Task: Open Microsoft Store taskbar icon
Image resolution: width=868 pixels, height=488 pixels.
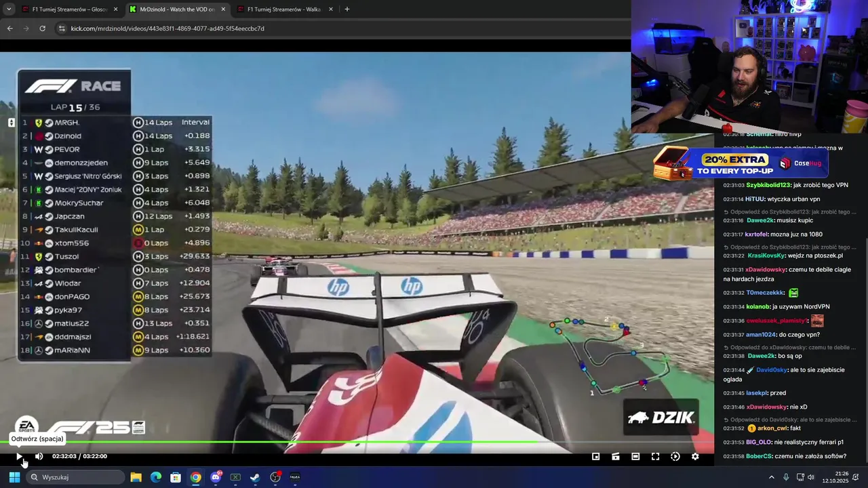Action: click(x=176, y=477)
